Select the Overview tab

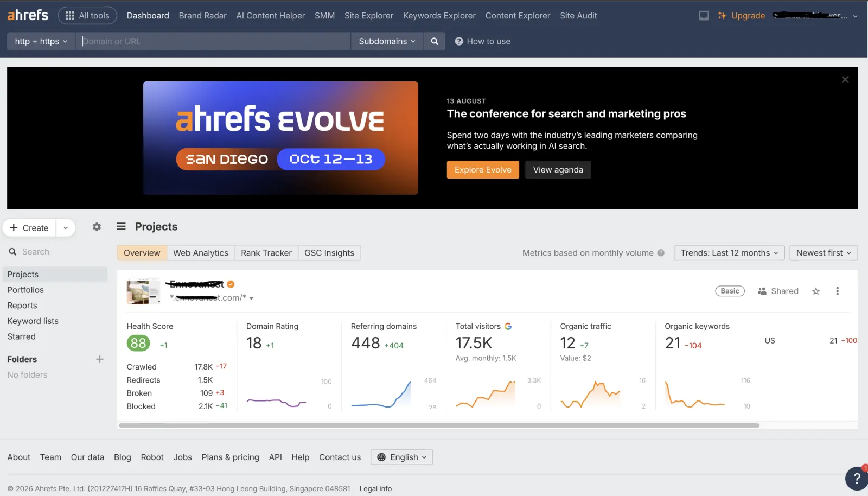click(x=142, y=253)
